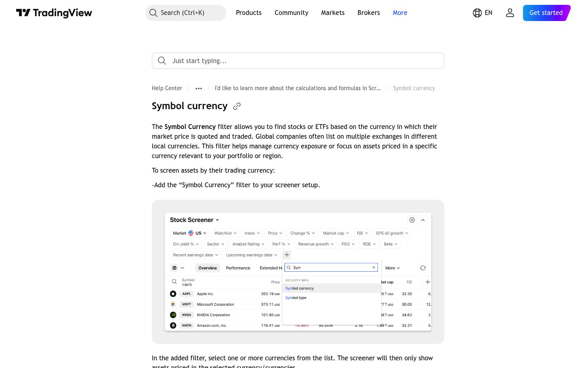Open the Stock Screener screenshot image
Screen dimensions: 588x368
coord(298,272)
